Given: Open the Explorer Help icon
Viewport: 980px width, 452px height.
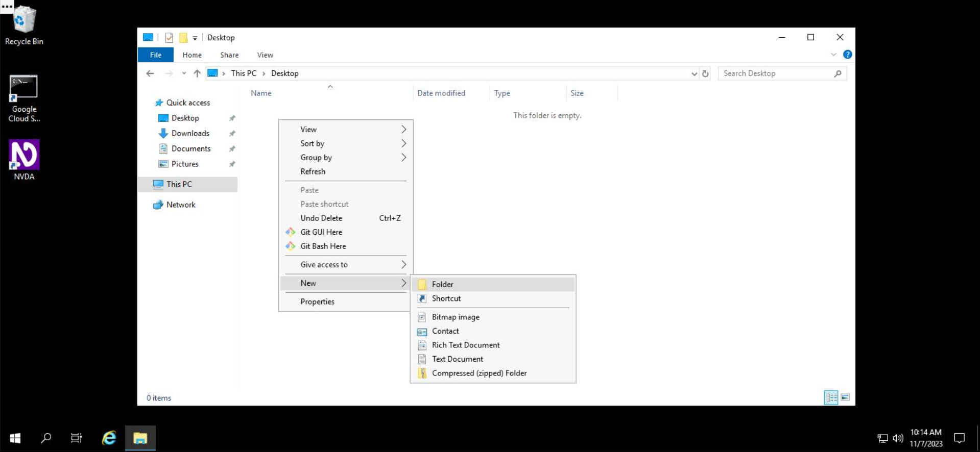Looking at the screenshot, I should [x=847, y=55].
